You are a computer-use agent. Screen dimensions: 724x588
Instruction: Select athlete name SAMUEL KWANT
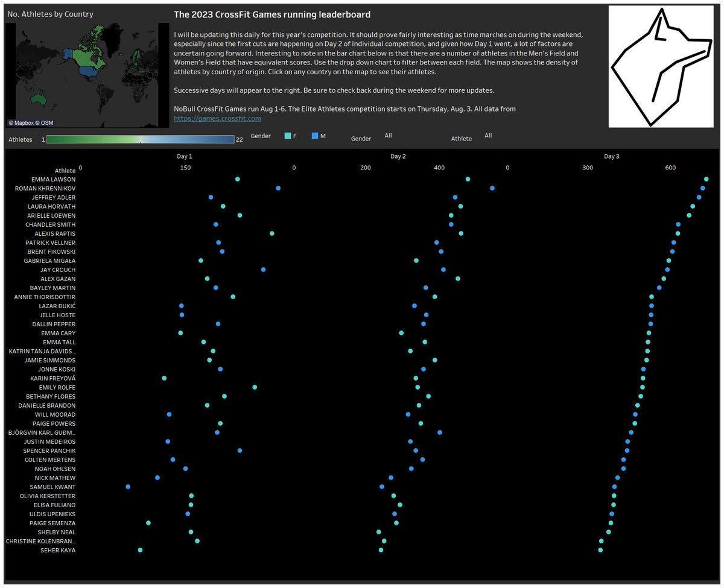click(53, 487)
